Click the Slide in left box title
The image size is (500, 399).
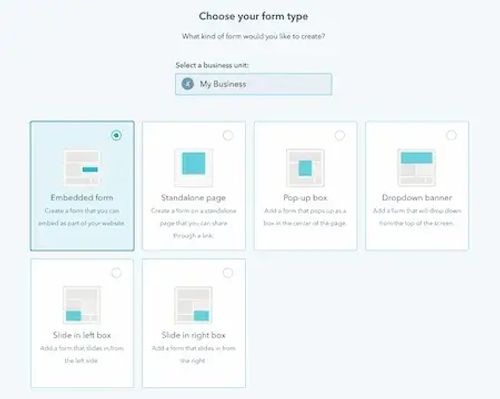[82, 335]
